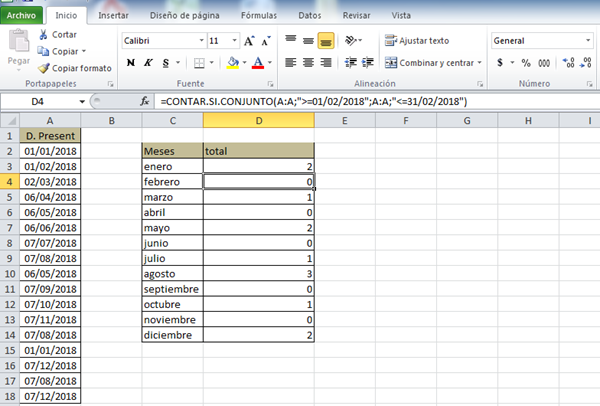Screen dimensions: 600x406
Task: Click the percent style icon
Action: pos(526,62)
